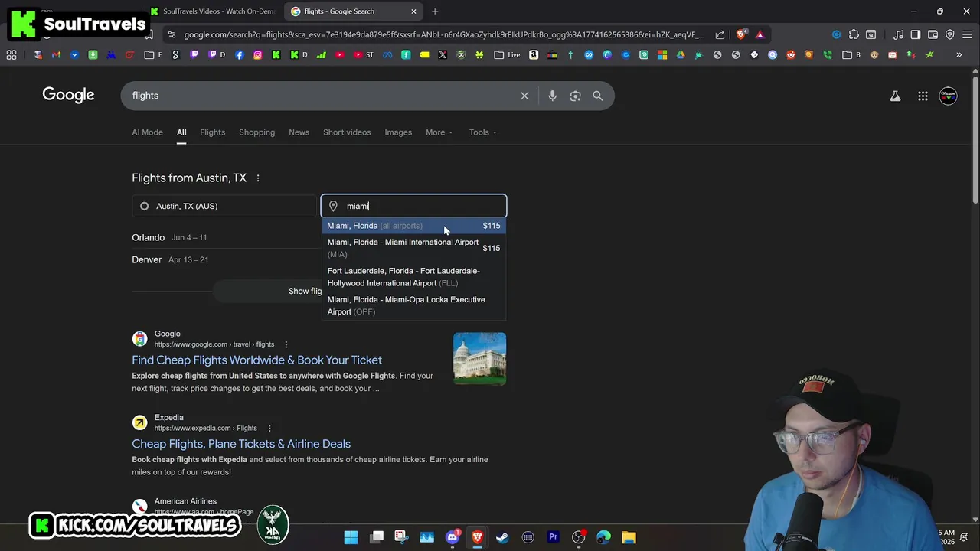Close the flights Google Search tab
Screen dimensions: 980x551
(x=413, y=11)
